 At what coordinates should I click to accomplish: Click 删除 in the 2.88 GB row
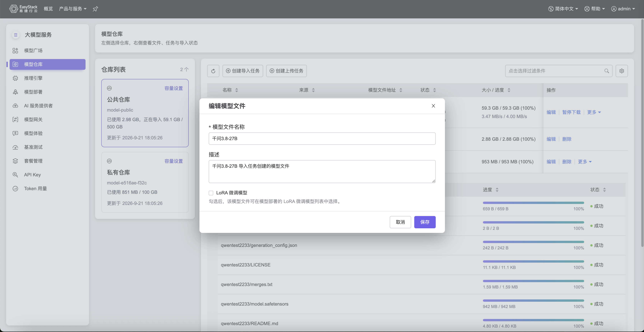pos(567,139)
